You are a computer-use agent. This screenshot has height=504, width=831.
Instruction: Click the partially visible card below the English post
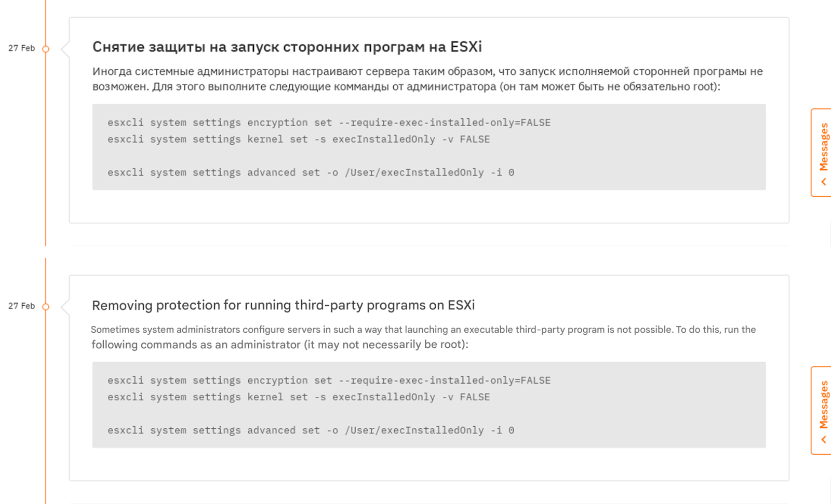[x=415, y=501]
